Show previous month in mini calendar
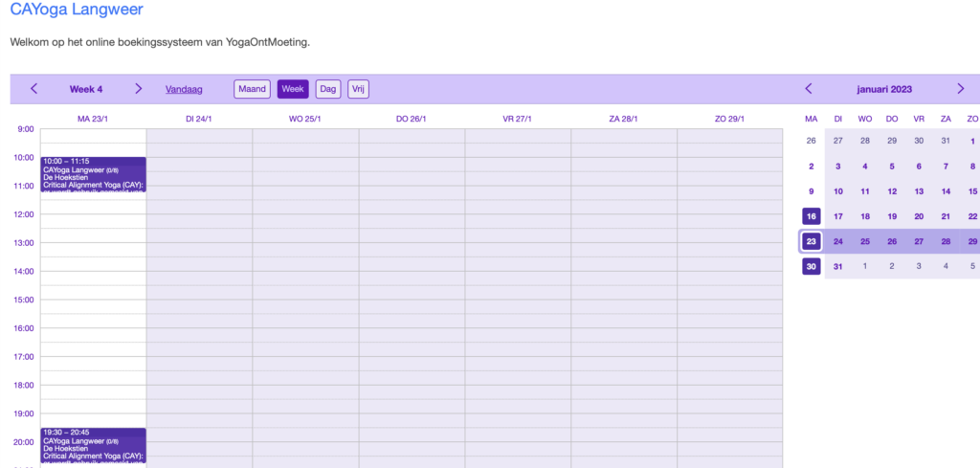The image size is (980, 468). (x=808, y=89)
